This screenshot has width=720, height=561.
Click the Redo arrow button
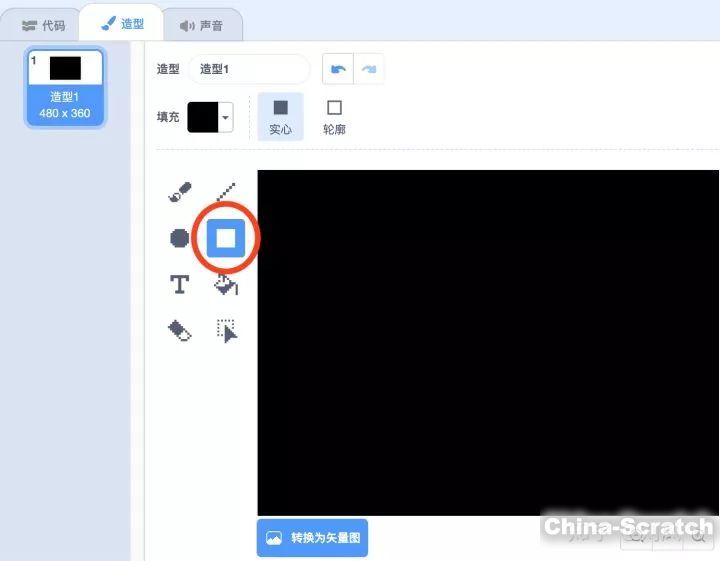(x=368, y=69)
